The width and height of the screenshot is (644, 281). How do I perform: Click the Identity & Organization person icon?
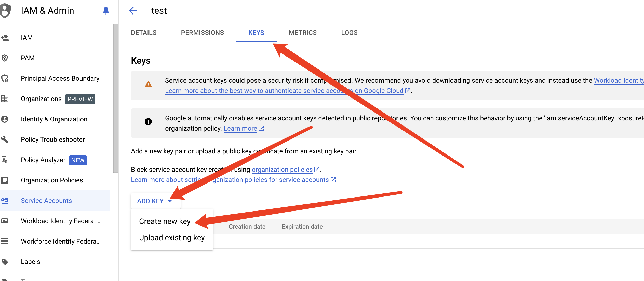tap(5, 119)
